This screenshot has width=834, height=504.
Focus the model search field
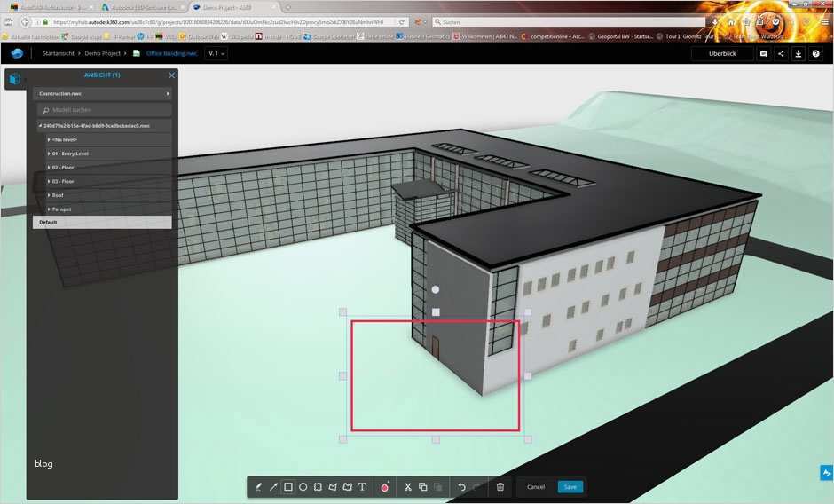[105, 110]
